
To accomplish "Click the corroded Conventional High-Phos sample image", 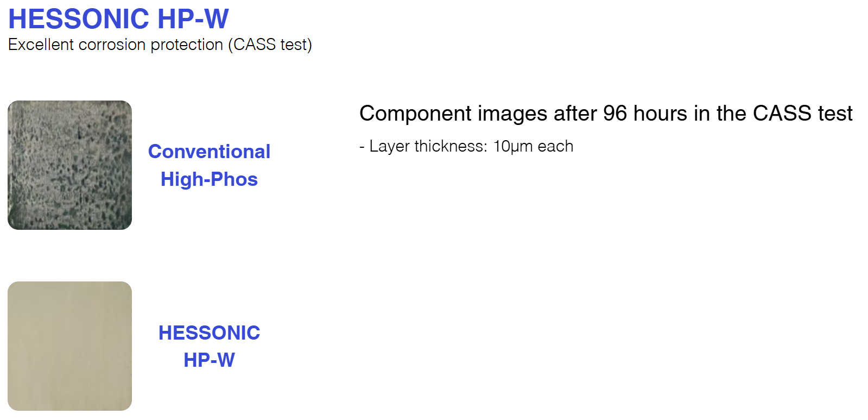I will [69, 165].
